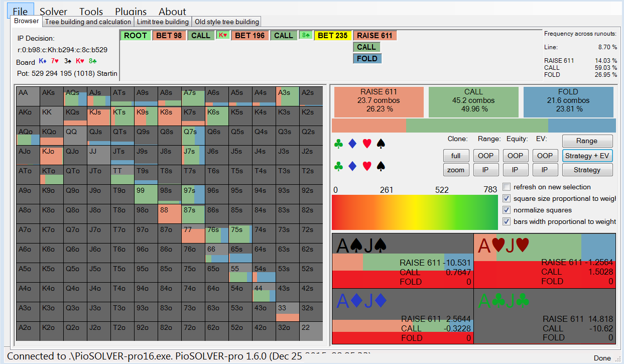Switch to Tree building and calculation tab
Viewport: 624px width, 364px height.
click(88, 22)
